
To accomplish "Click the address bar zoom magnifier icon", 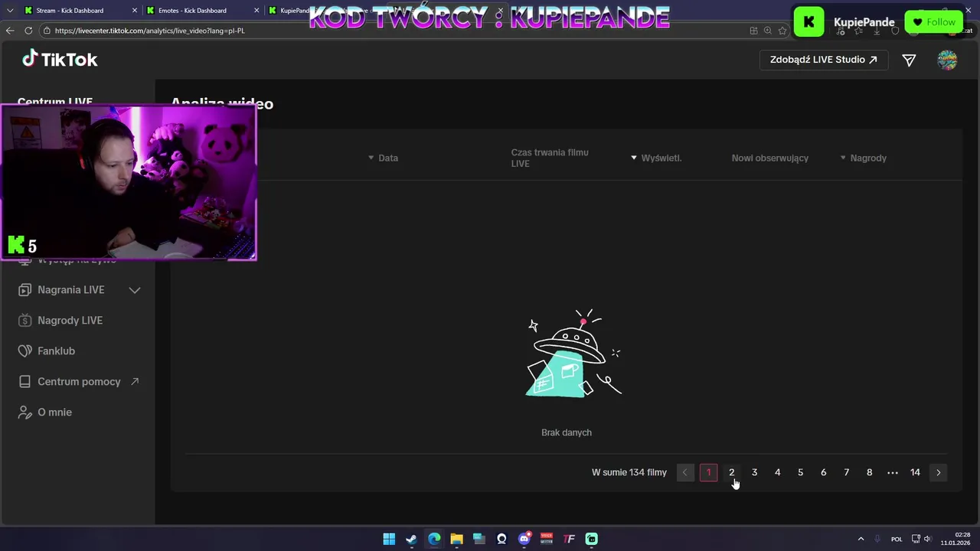I will [767, 31].
